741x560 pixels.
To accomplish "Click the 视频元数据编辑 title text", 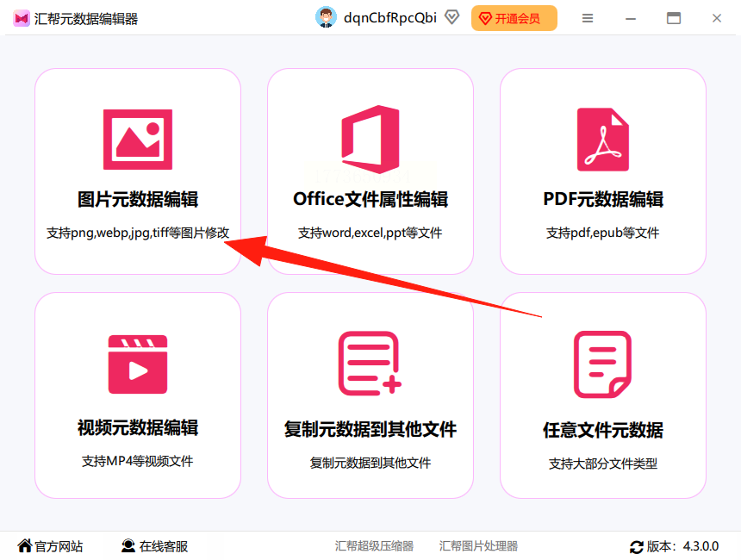I will (x=138, y=427).
